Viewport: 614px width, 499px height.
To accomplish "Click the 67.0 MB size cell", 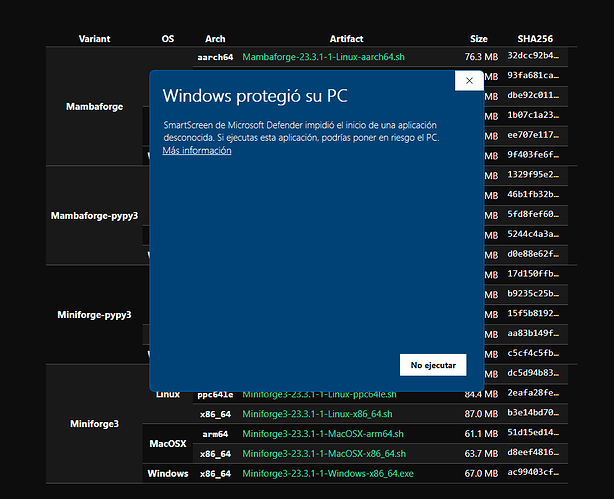I will coord(481,474).
